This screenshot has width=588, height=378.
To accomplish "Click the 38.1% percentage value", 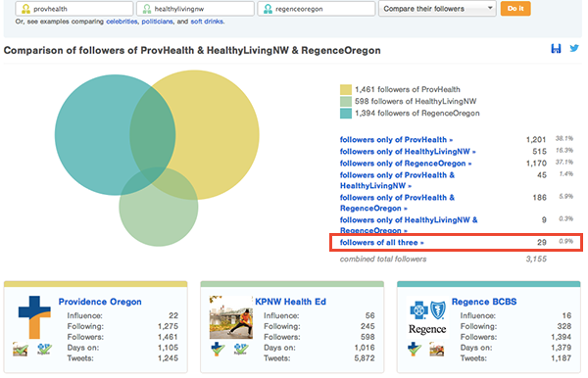I will click(x=564, y=139).
